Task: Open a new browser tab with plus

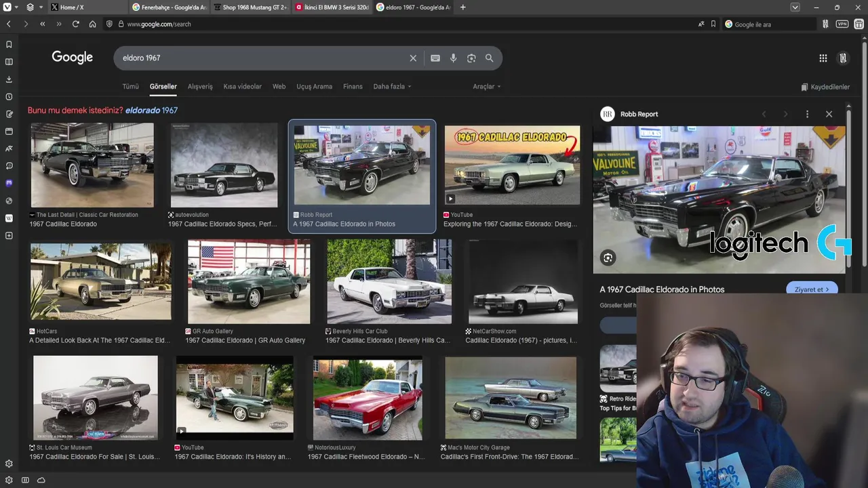Action: 462,7
